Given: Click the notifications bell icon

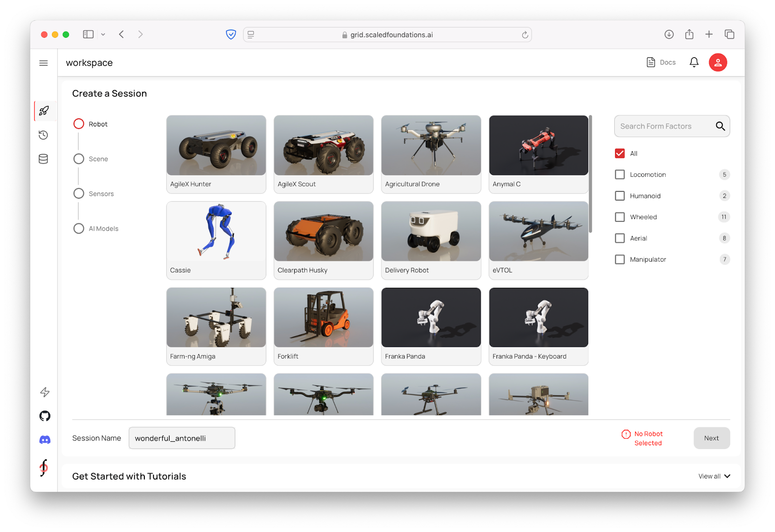Looking at the screenshot, I should pos(694,63).
